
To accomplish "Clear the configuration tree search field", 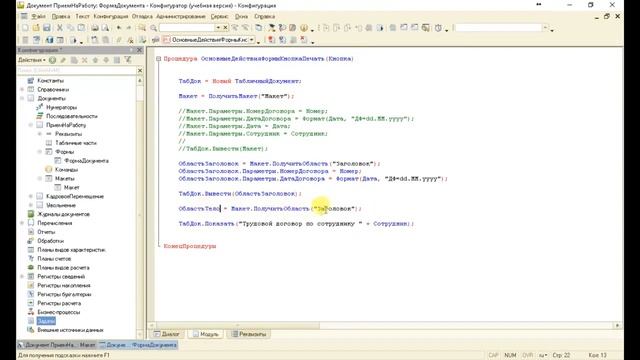I will 140,71.
